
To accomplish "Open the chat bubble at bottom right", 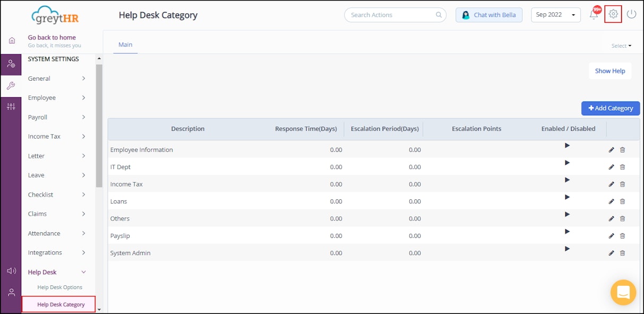I will (x=623, y=292).
